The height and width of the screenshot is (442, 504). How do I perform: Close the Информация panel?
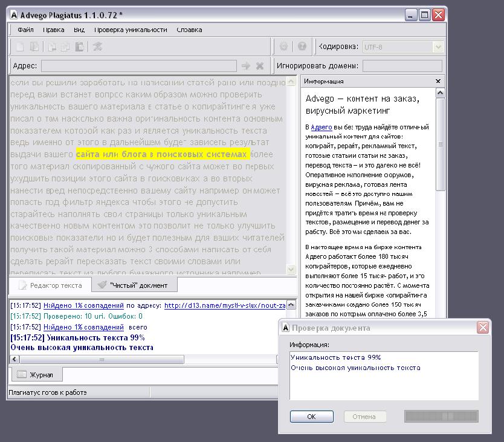pyautogui.click(x=438, y=81)
